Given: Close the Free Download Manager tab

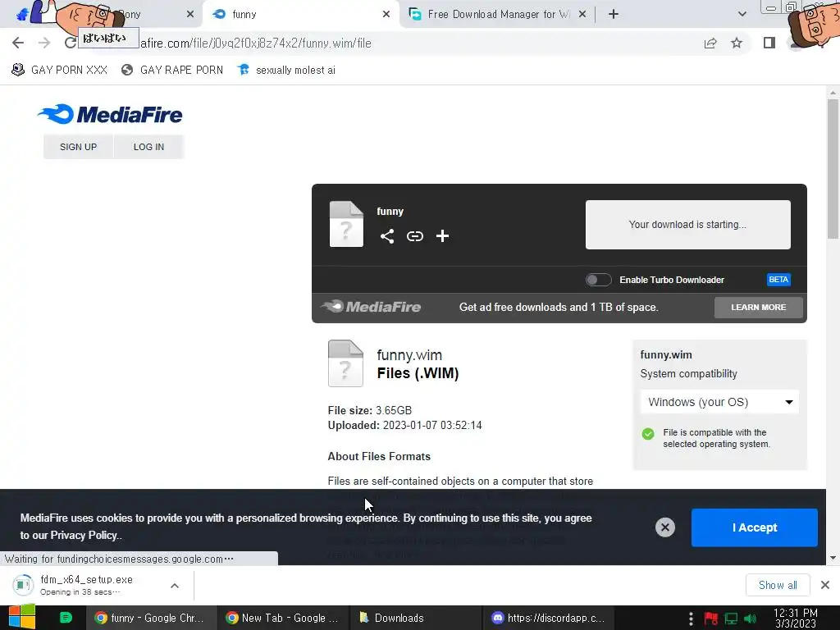Looking at the screenshot, I should point(582,14).
